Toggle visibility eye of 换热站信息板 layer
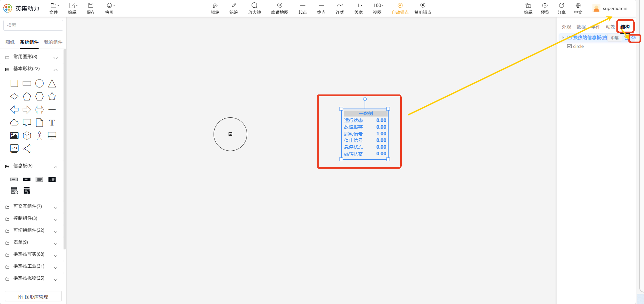The width and height of the screenshot is (644, 304). 634,38
